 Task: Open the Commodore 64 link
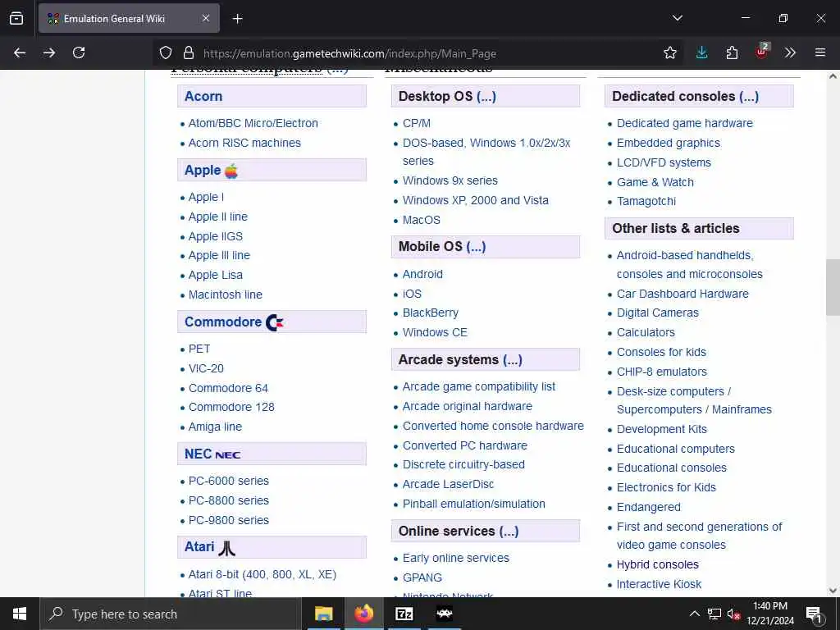228,388
